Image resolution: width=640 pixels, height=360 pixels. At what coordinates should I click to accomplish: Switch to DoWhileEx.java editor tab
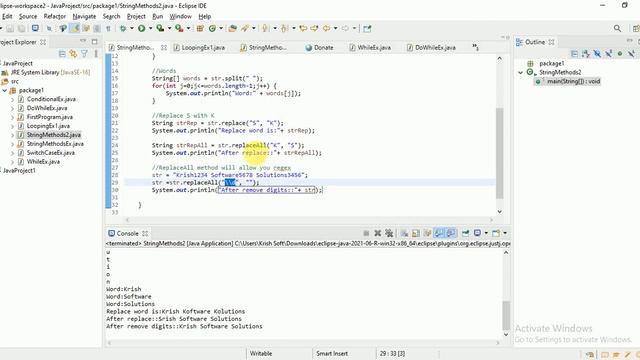431,48
